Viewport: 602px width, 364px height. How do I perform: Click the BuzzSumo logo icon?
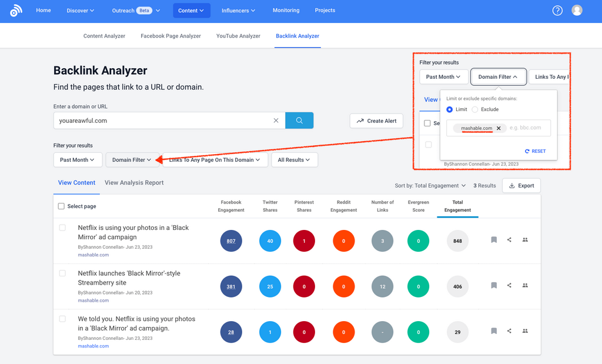[16, 11]
